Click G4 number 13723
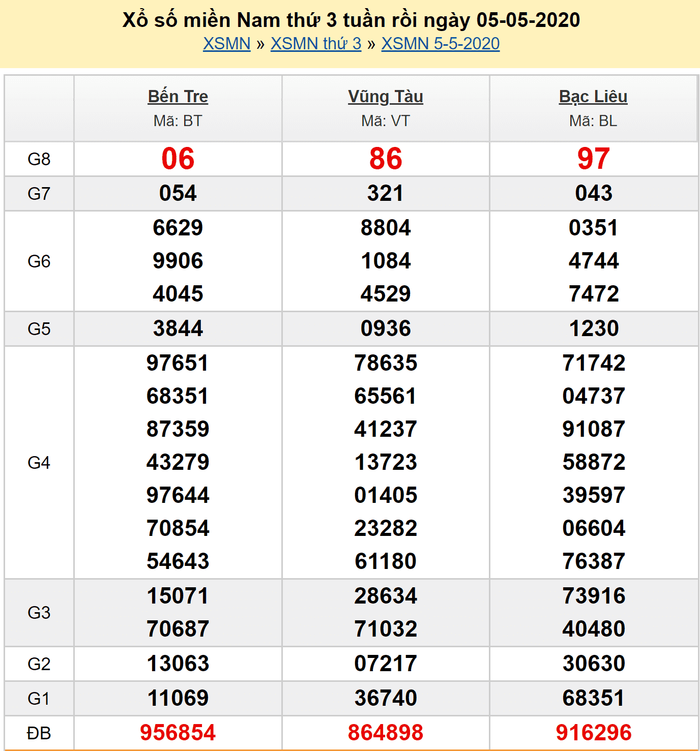 click(x=386, y=462)
